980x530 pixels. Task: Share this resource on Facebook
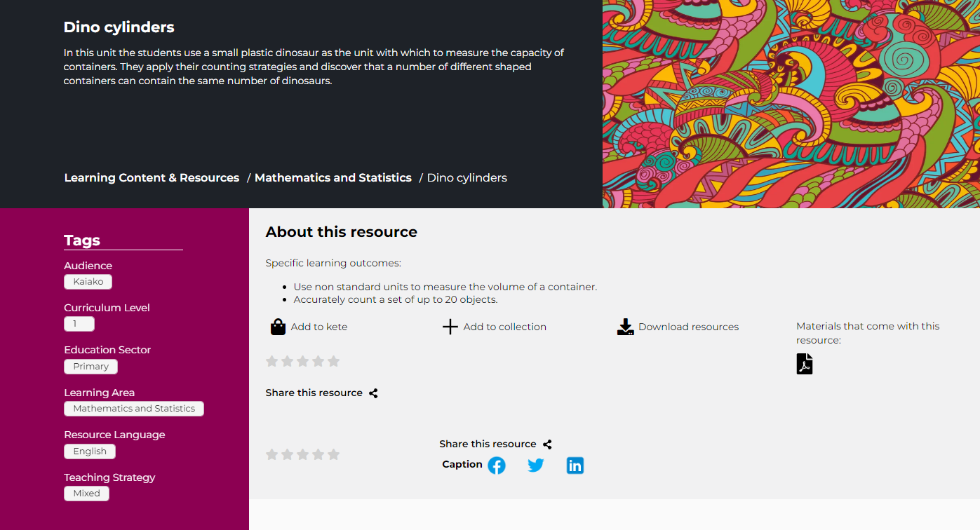point(497,466)
